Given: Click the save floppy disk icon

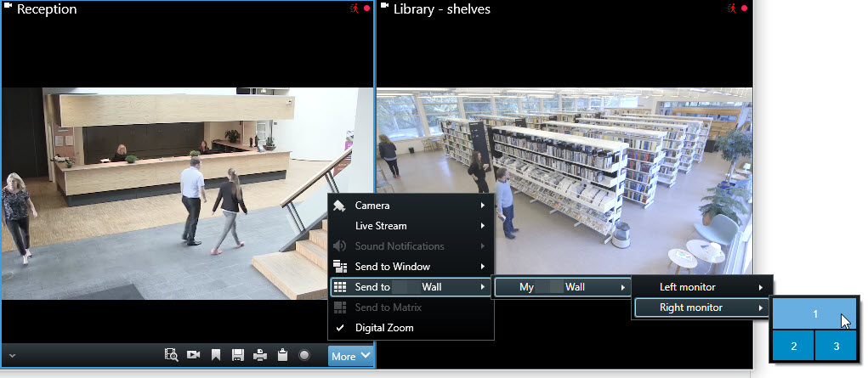Looking at the screenshot, I should coord(238,356).
